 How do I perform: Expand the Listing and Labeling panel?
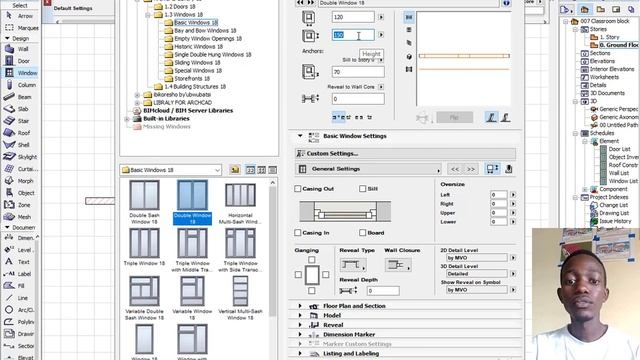[x=300, y=353]
